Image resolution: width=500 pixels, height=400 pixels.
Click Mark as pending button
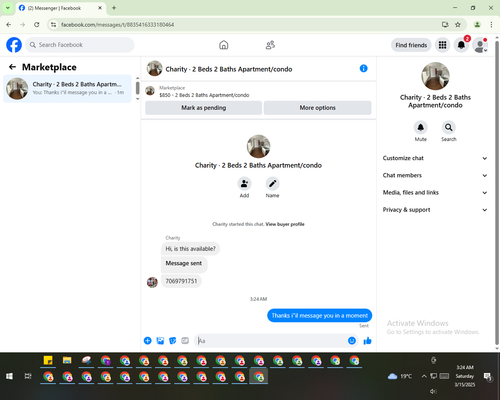point(204,108)
